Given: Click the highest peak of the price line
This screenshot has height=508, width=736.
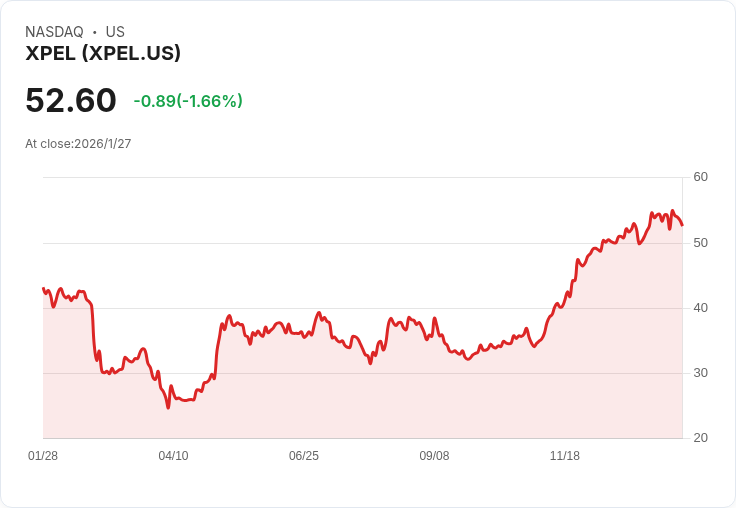Looking at the screenshot, I should (x=673, y=211).
